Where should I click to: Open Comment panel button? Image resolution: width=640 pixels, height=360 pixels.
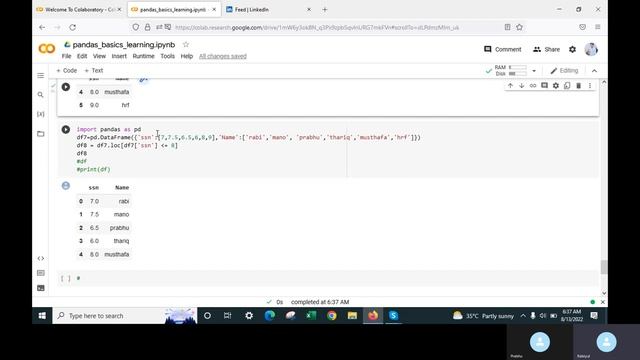502,49
